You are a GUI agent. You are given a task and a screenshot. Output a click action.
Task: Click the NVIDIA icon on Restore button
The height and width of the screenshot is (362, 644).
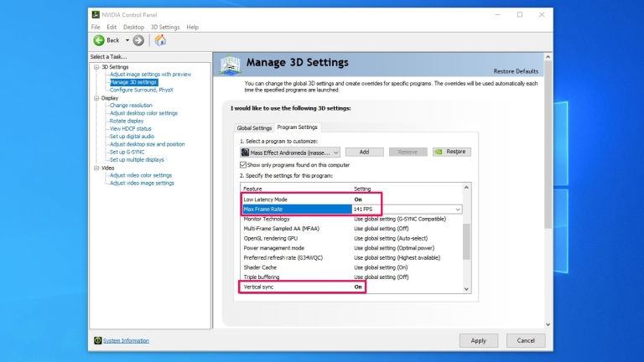(439, 152)
